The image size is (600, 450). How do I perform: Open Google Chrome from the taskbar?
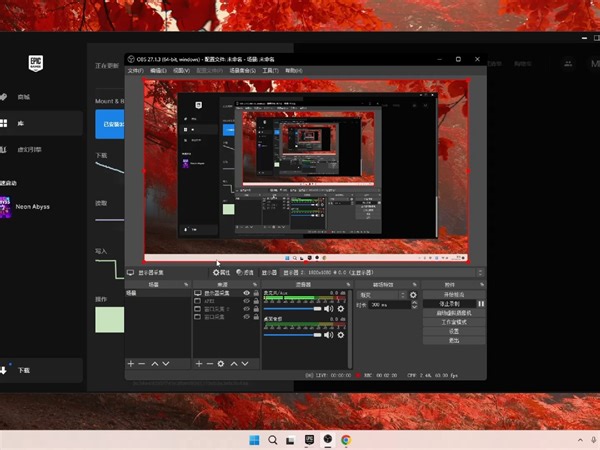(346, 440)
